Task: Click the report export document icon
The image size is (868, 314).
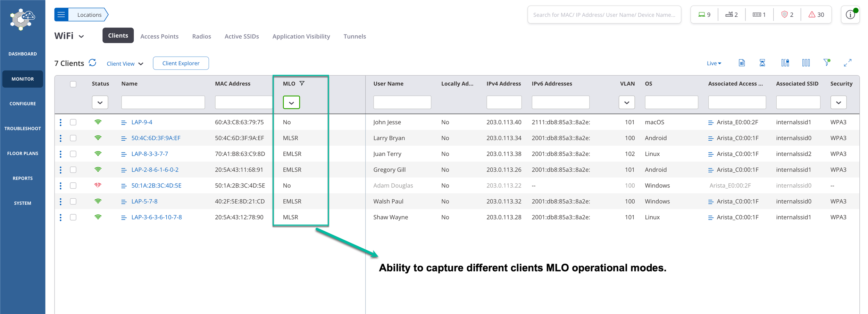Action: click(742, 63)
